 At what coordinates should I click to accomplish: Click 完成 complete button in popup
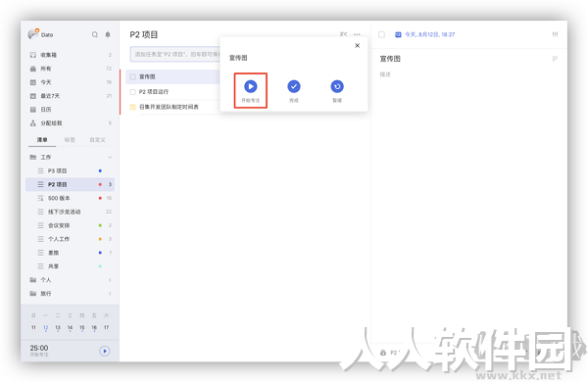coord(294,91)
